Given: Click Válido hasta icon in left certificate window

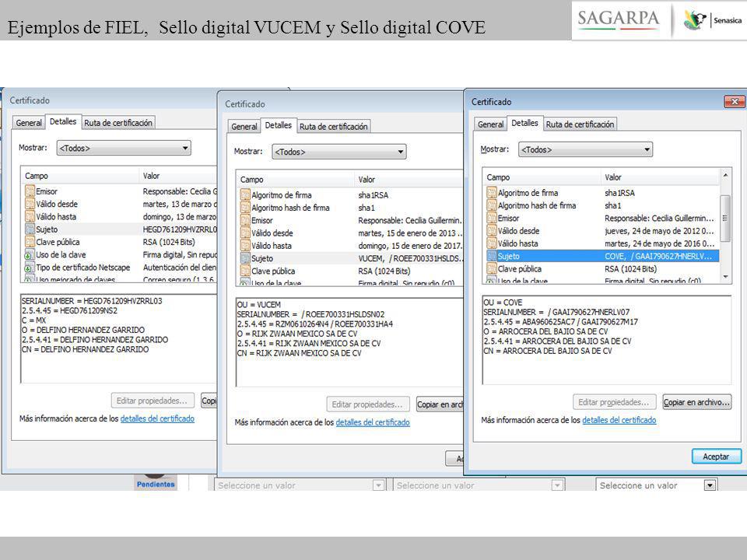Looking at the screenshot, I should (x=30, y=217).
